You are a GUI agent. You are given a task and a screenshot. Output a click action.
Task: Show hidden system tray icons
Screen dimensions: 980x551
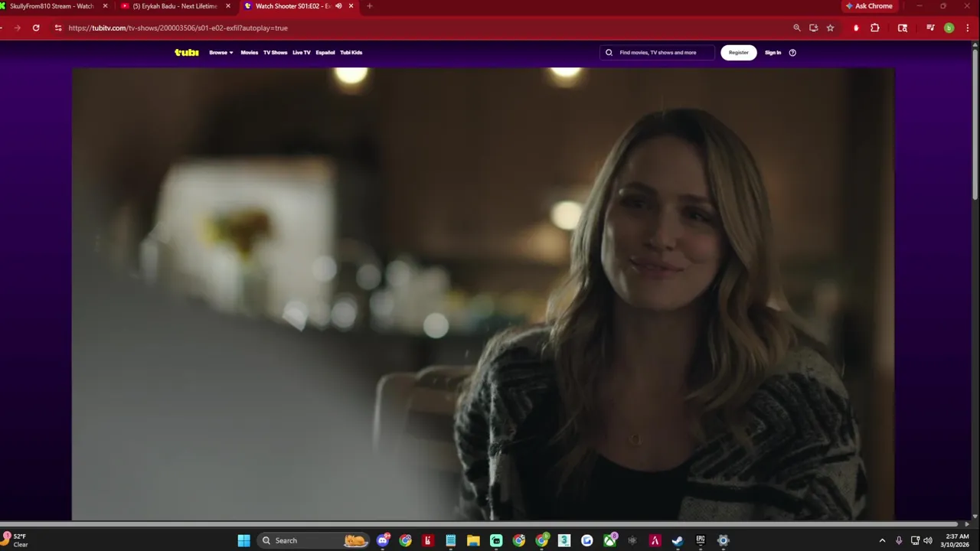(x=882, y=540)
